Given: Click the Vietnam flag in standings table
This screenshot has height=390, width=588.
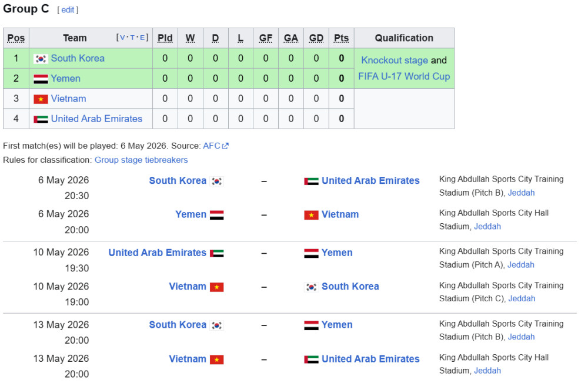Looking at the screenshot, I should [41, 99].
